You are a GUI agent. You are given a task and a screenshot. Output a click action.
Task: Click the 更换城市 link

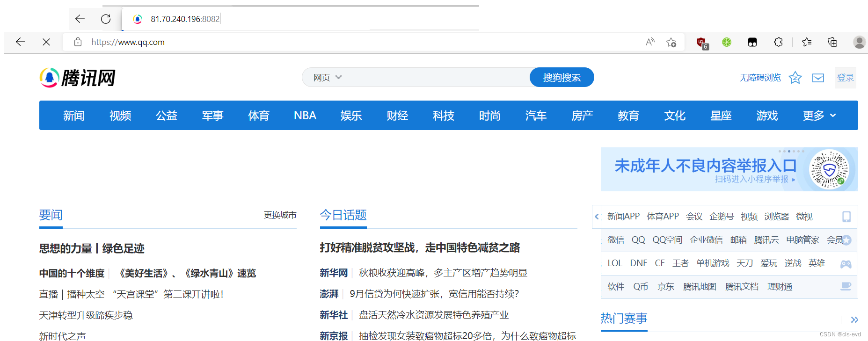tap(280, 215)
